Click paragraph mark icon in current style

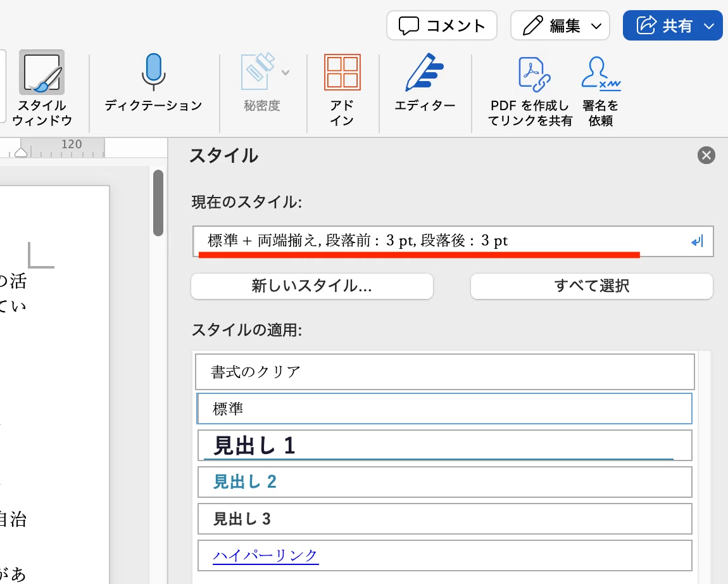(x=698, y=241)
